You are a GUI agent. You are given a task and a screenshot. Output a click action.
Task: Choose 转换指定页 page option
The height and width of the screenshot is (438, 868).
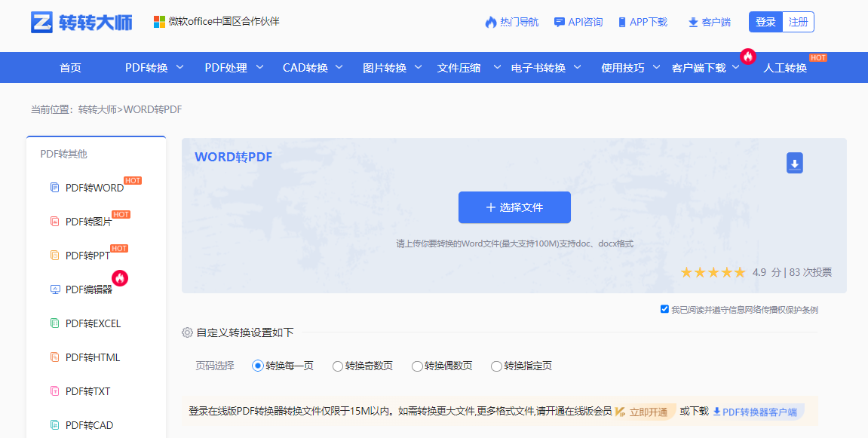pyautogui.click(x=496, y=366)
